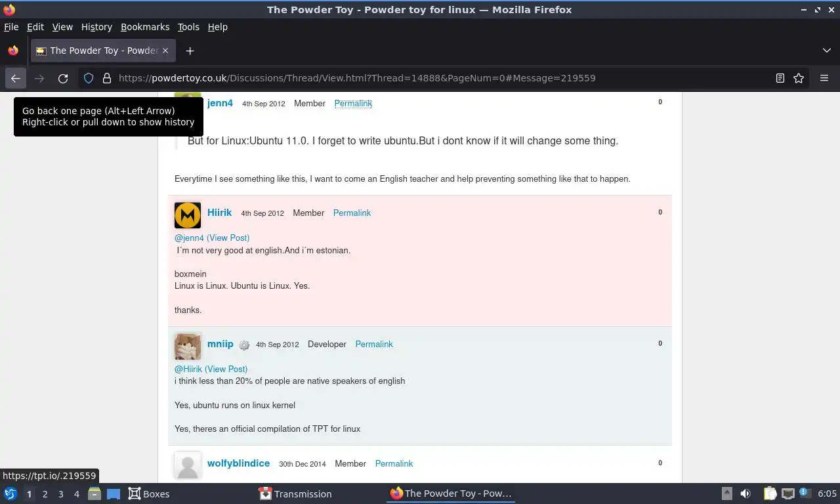The image size is (840, 504).
Task: Click the site security padlock icon
Action: pyautogui.click(x=107, y=78)
